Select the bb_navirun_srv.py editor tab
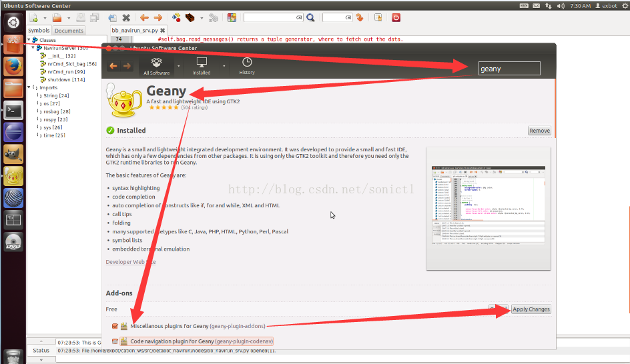The height and width of the screenshot is (364, 630). pyautogui.click(x=135, y=31)
